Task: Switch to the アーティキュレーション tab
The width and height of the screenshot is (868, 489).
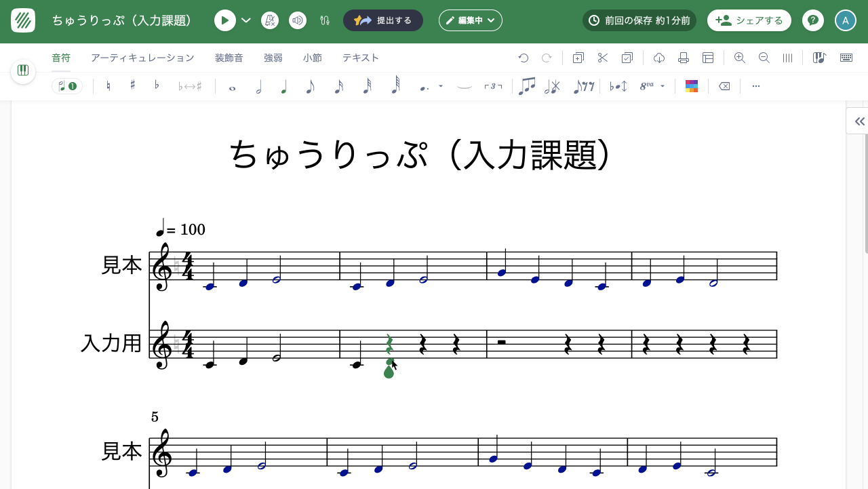Action: pos(142,58)
